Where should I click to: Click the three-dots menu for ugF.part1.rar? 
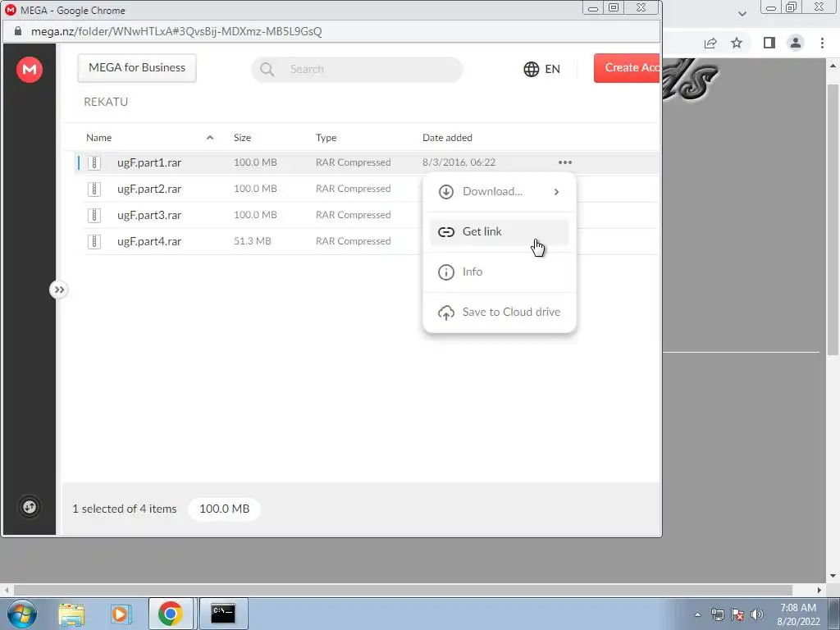pos(565,162)
